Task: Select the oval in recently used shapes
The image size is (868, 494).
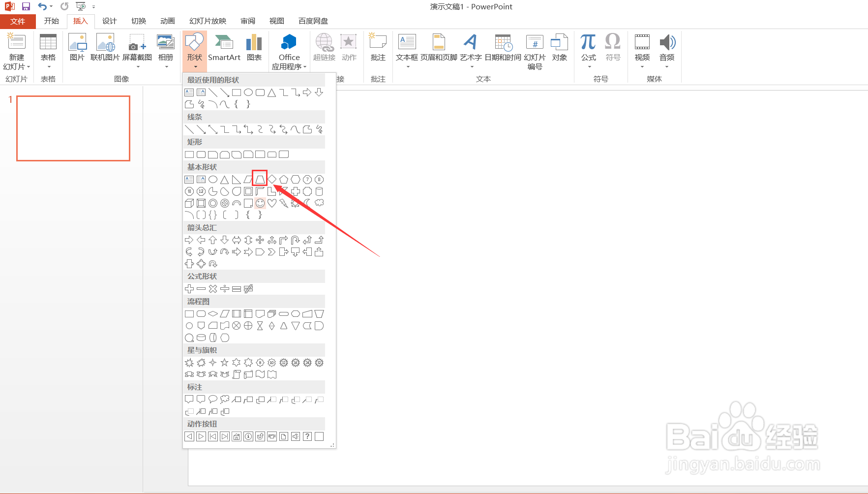Action: tap(248, 92)
